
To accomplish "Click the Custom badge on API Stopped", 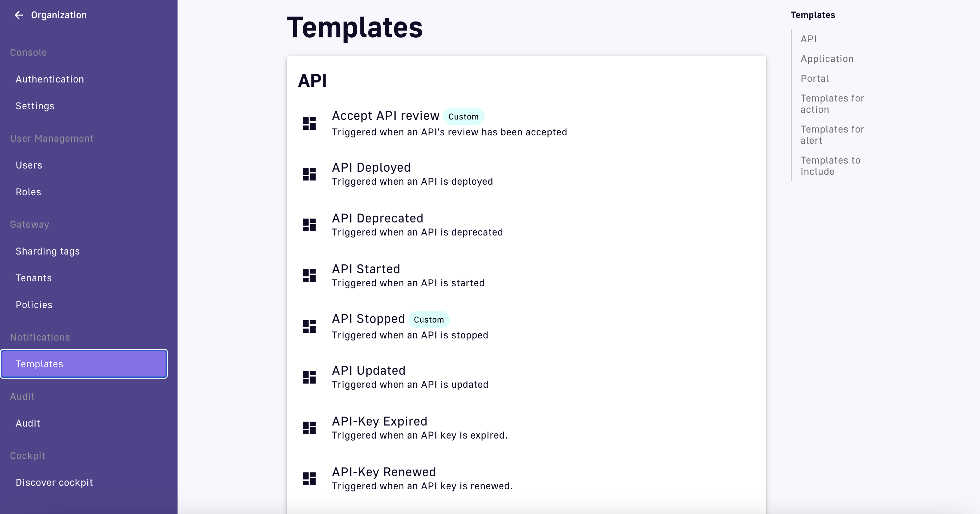I will tap(429, 320).
